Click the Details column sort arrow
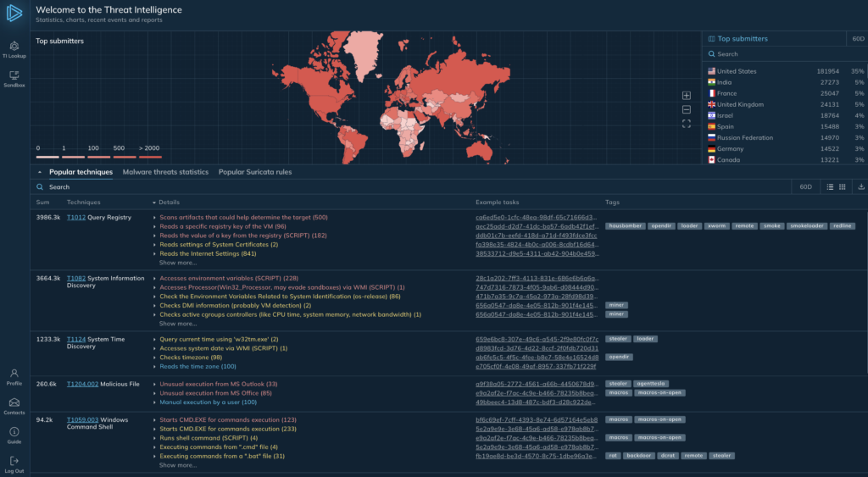 point(154,202)
